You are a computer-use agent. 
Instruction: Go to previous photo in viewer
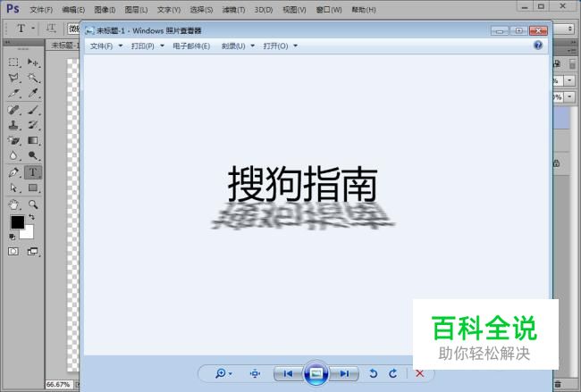pyautogui.click(x=288, y=373)
